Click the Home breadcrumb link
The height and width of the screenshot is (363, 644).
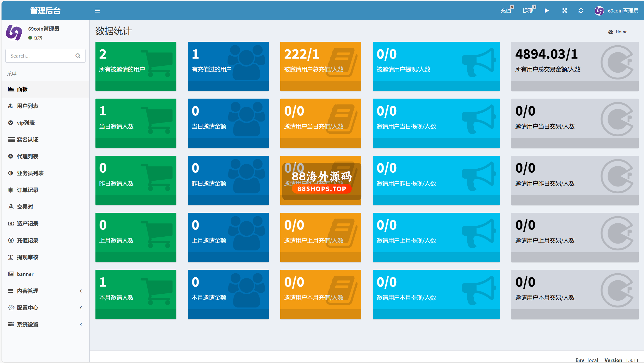pyautogui.click(x=621, y=32)
